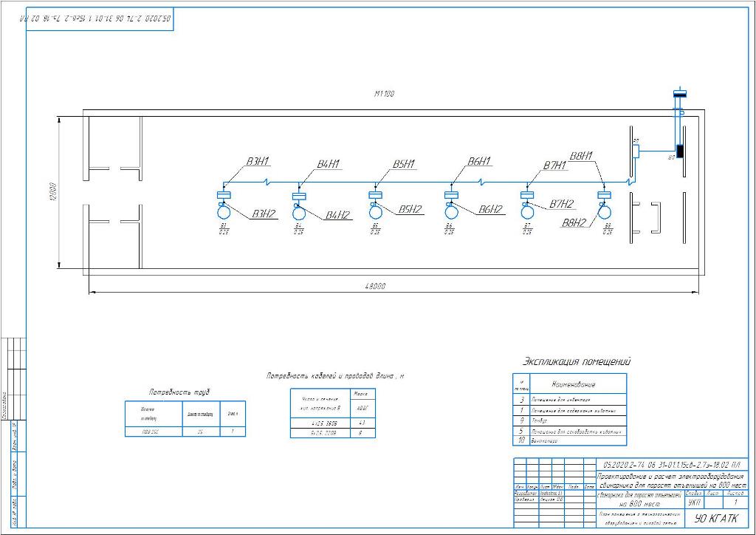756x535 pixels.
Task: Select the B7H2 label
Action: tap(562, 205)
